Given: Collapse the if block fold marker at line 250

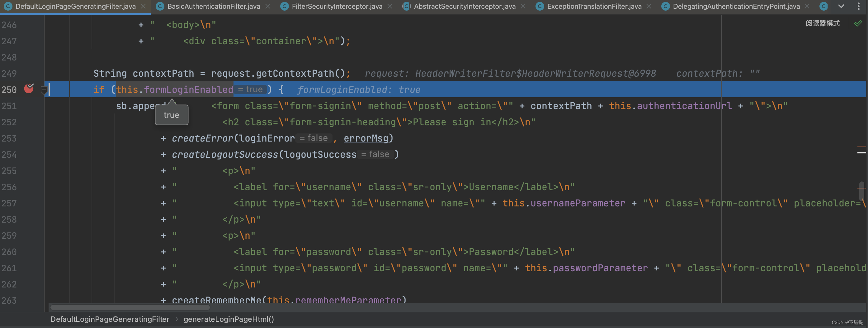Looking at the screenshot, I should pyautogui.click(x=44, y=90).
